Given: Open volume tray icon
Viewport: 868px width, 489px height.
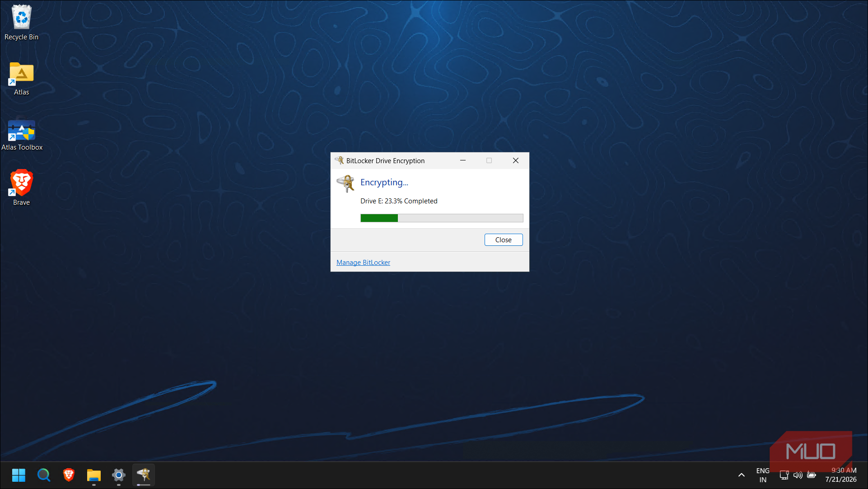Looking at the screenshot, I should point(798,475).
